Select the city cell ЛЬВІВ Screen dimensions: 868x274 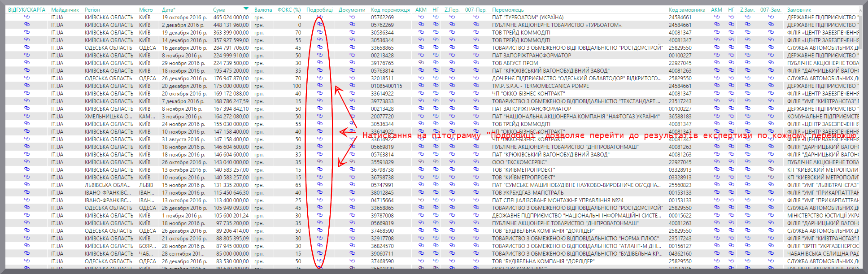[x=146, y=185]
